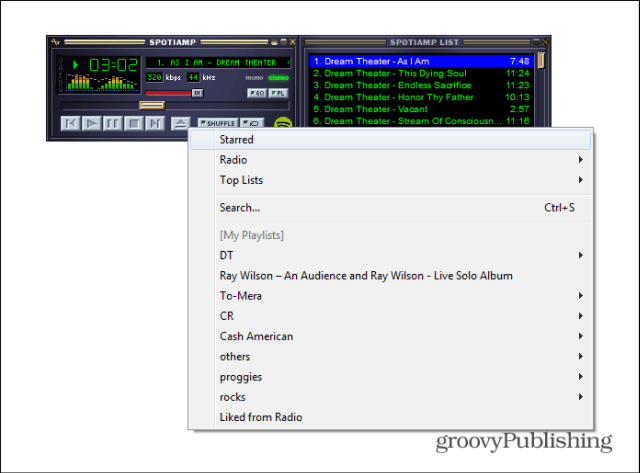The height and width of the screenshot is (473, 640).
Task: Click the playlist scrollbar handle
Action: (541, 60)
